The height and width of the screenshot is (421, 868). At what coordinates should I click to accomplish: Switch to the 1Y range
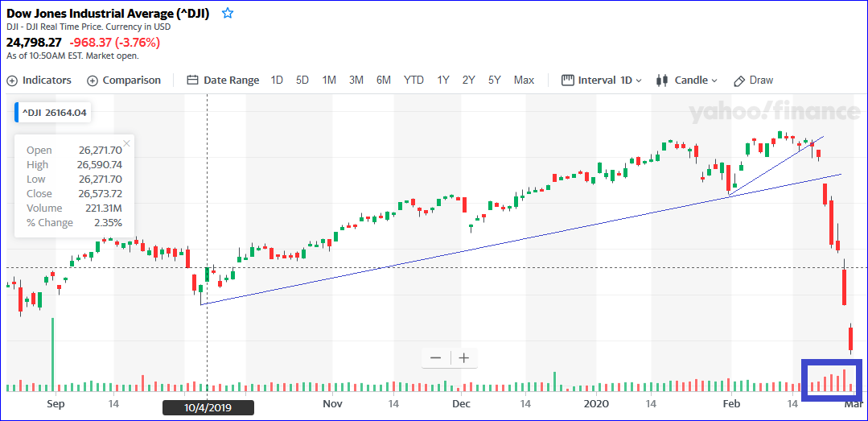[443, 80]
